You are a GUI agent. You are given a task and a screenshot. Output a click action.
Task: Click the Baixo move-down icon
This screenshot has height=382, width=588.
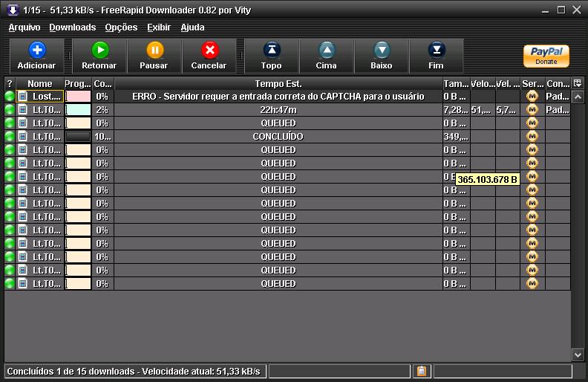coord(382,51)
